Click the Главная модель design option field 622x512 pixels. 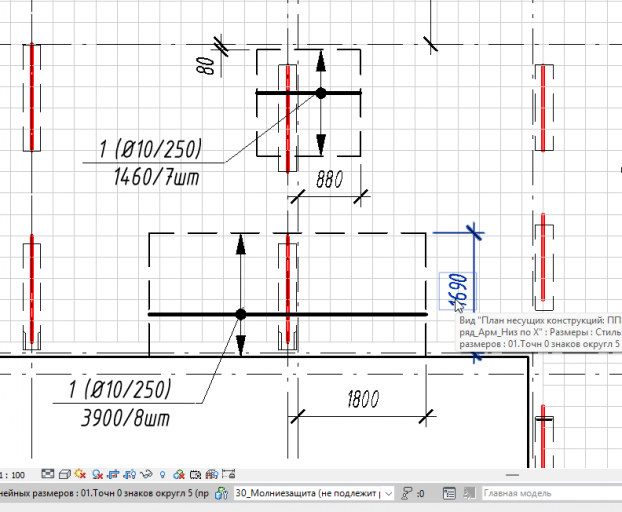(x=551, y=493)
